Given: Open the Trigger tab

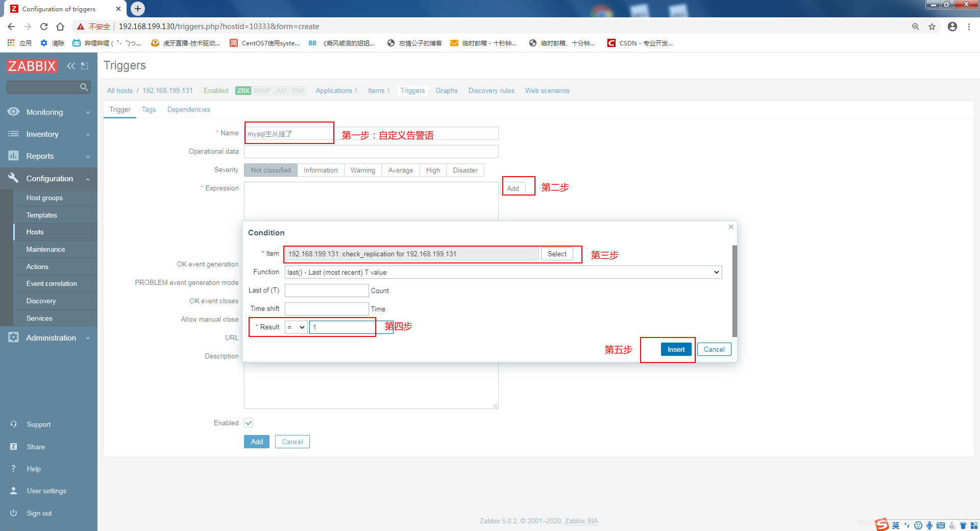Looking at the screenshot, I should pos(120,109).
